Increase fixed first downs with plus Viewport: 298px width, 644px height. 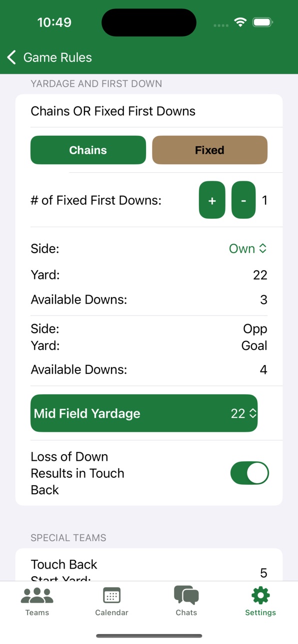[x=212, y=200]
